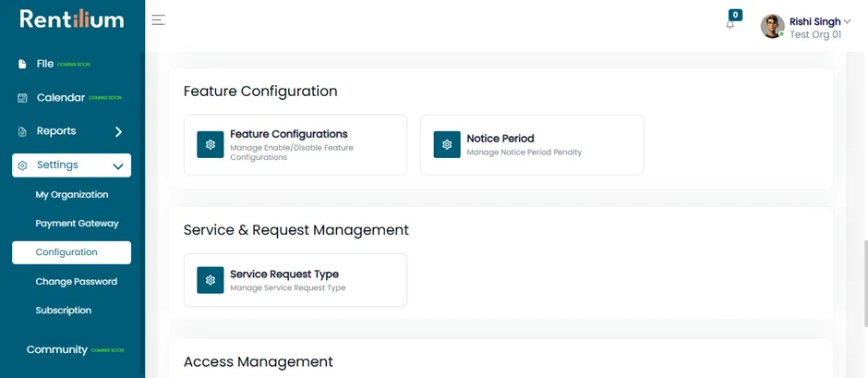Viewport: 868px width, 378px height.
Task: Click the Reports icon in sidebar
Action: tap(22, 132)
